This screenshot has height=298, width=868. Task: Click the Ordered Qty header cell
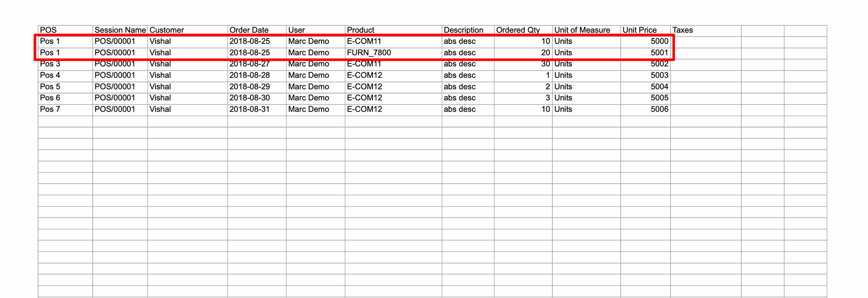click(523, 30)
